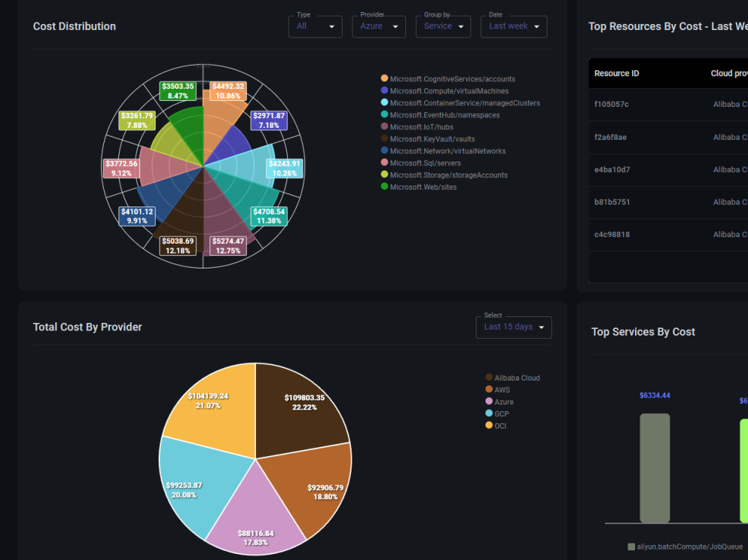
Task: Click the $5038.69 12.18% polar chart label
Action: 177,246
